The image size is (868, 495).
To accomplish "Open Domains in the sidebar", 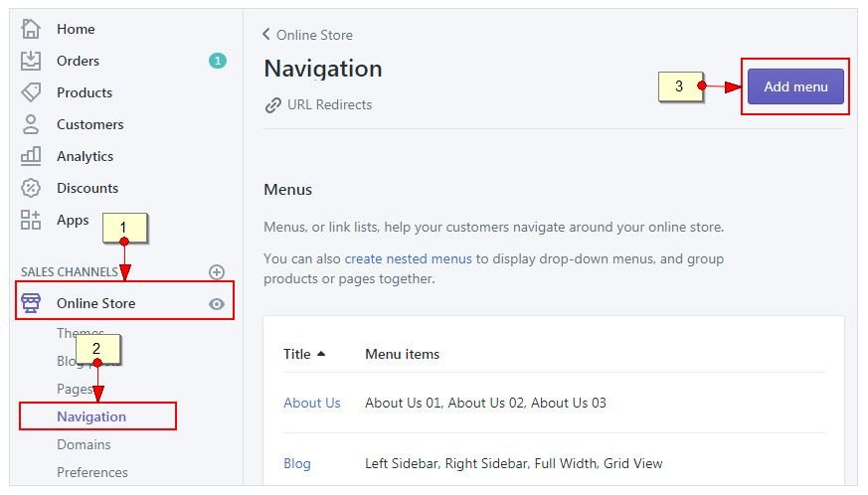I will [x=84, y=444].
